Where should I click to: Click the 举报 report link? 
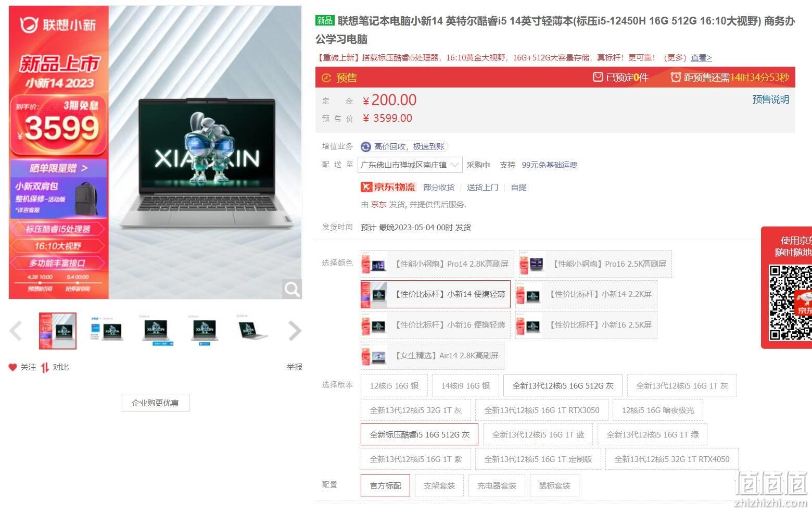click(295, 367)
